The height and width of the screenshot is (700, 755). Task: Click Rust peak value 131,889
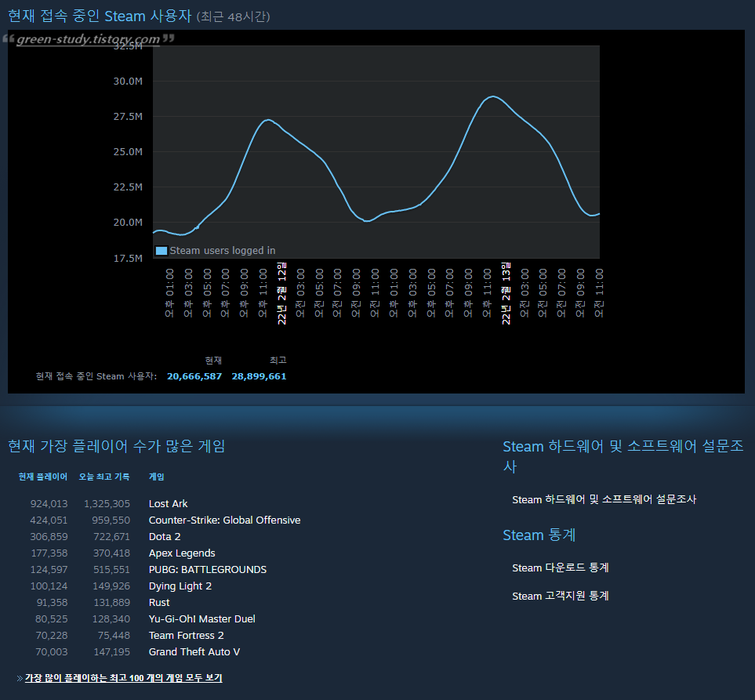[111, 602]
